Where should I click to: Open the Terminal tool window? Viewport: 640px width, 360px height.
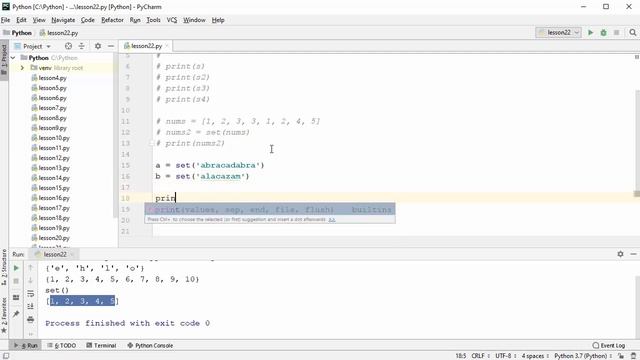coord(101,345)
